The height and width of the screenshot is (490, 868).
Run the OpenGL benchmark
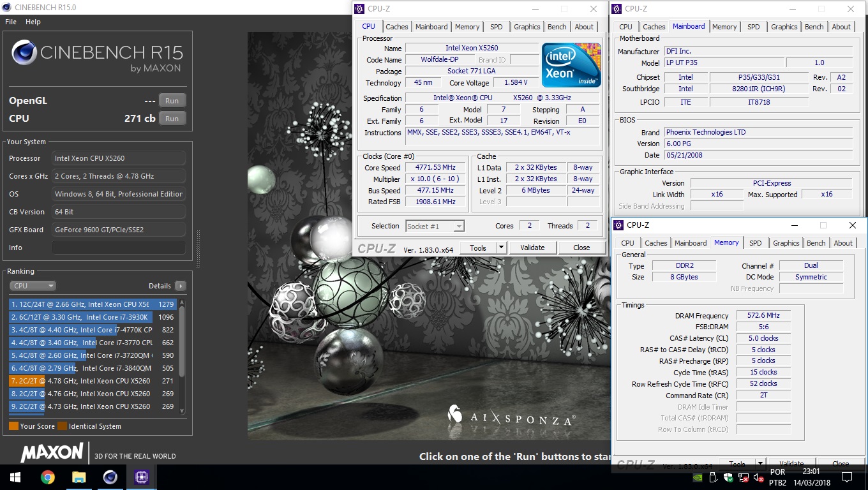(x=172, y=101)
